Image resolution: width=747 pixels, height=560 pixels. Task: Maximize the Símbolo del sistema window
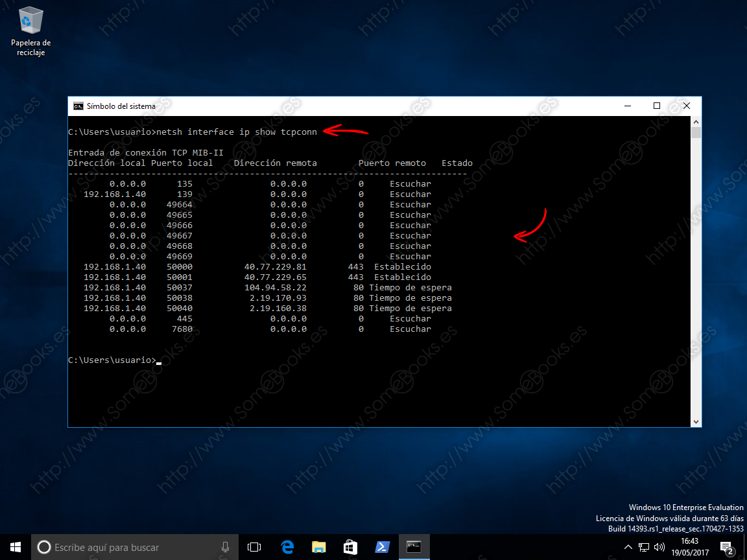pyautogui.click(x=656, y=105)
